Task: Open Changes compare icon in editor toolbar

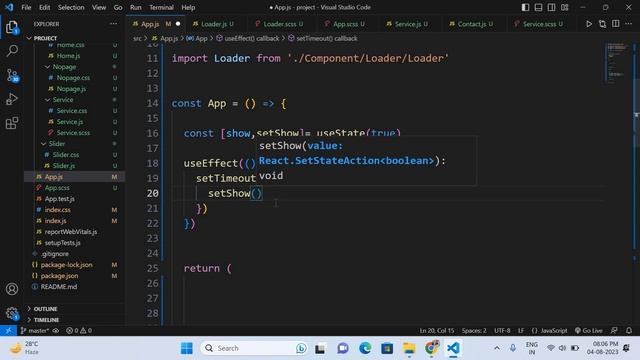Action: [602, 24]
